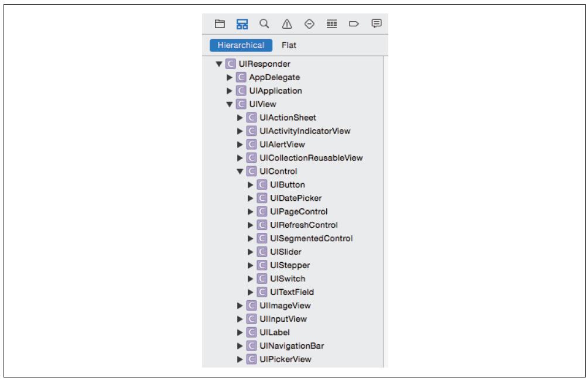Image resolution: width=588 pixels, height=381 pixels.
Task: Select the UIPageControl class name
Action: pyautogui.click(x=299, y=212)
